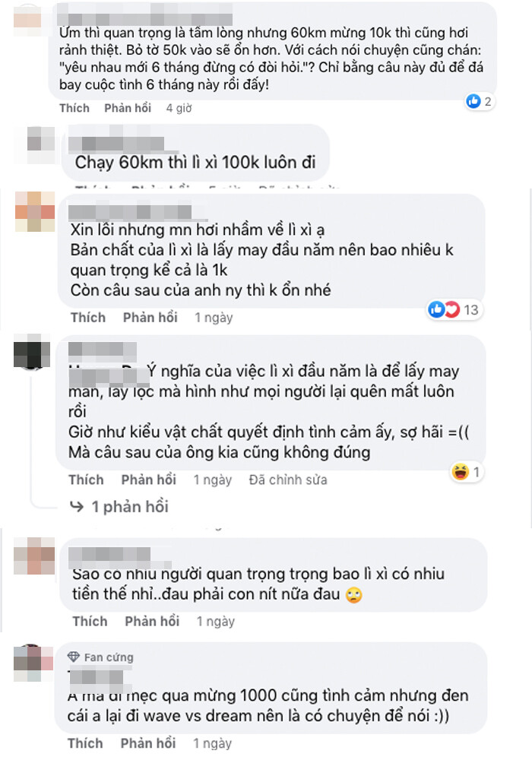The width and height of the screenshot is (532, 760).
Task: Open the first commenter's pixelated avatar
Action: click(27, 21)
